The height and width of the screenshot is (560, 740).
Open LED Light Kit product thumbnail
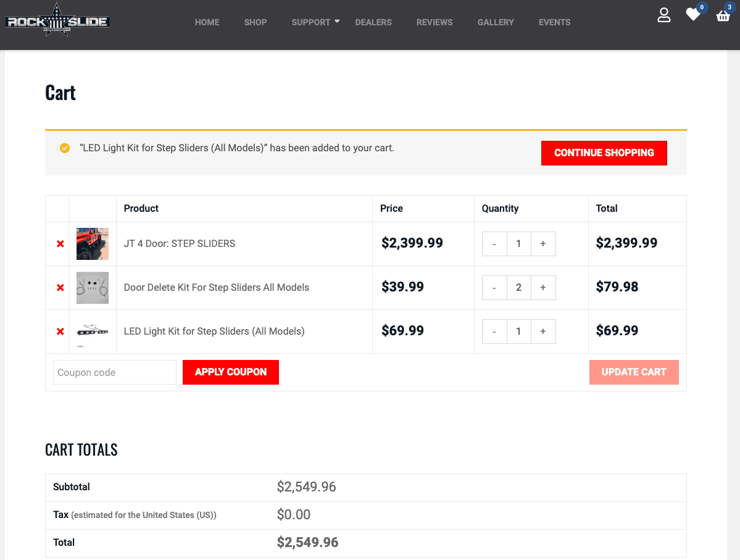tap(93, 332)
